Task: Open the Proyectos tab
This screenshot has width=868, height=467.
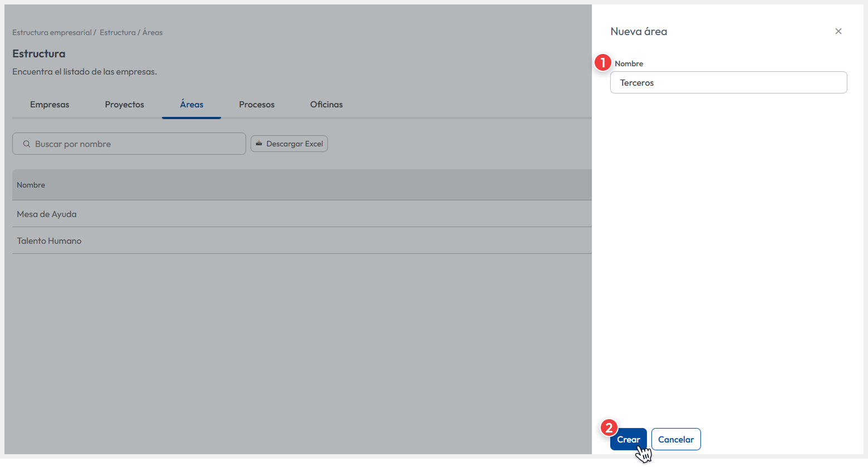Action: (x=124, y=105)
